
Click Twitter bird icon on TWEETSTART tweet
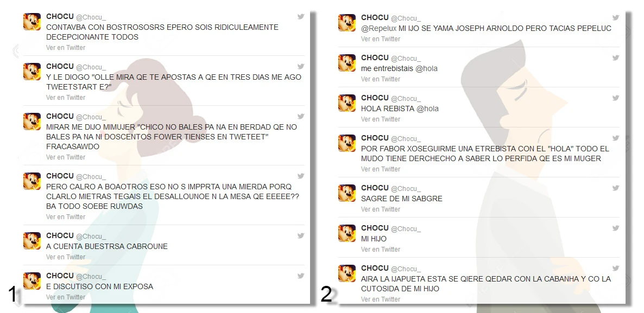click(x=301, y=66)
